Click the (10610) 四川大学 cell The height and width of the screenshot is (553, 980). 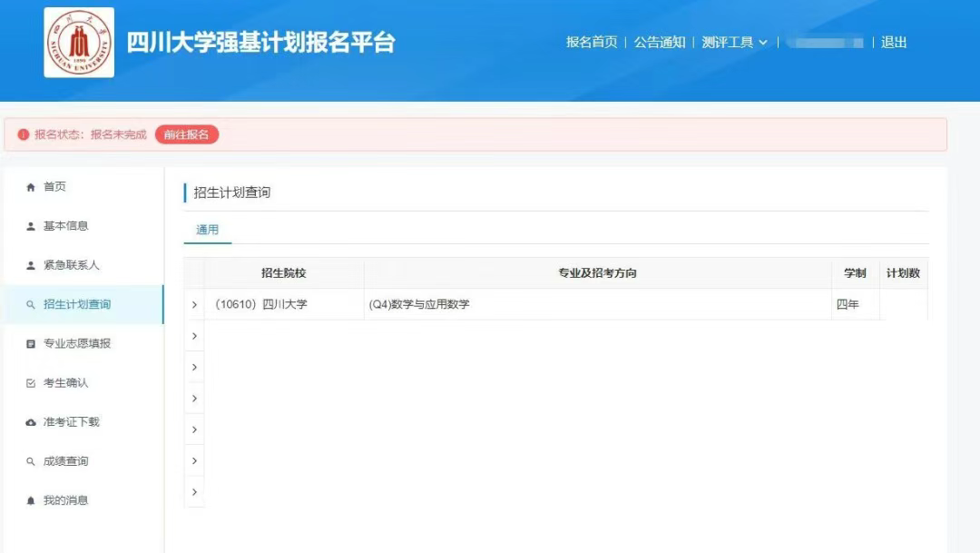tap(284, 304)
